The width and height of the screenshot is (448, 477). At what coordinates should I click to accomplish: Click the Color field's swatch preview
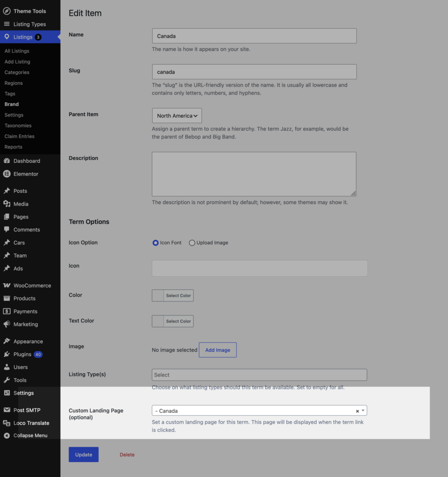(158, 295)
